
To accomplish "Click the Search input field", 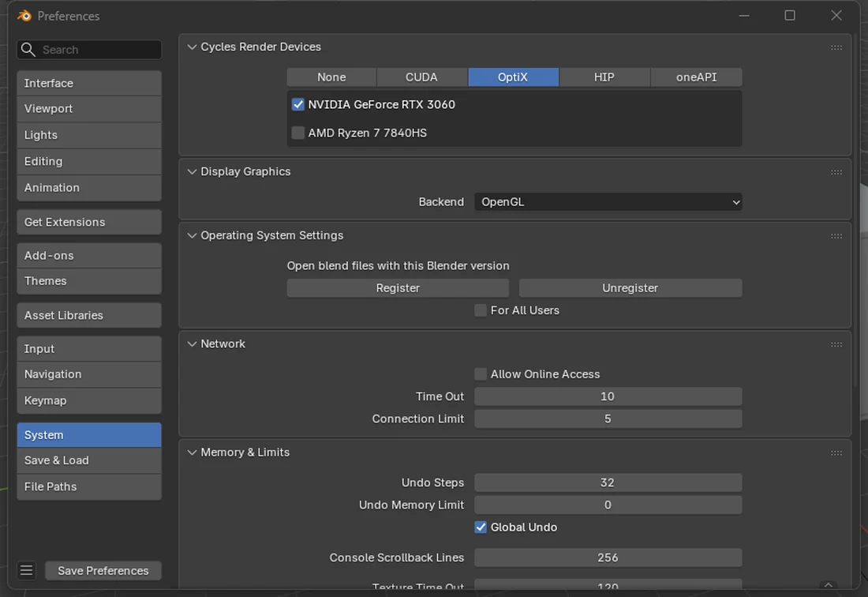I will (89, 50).
